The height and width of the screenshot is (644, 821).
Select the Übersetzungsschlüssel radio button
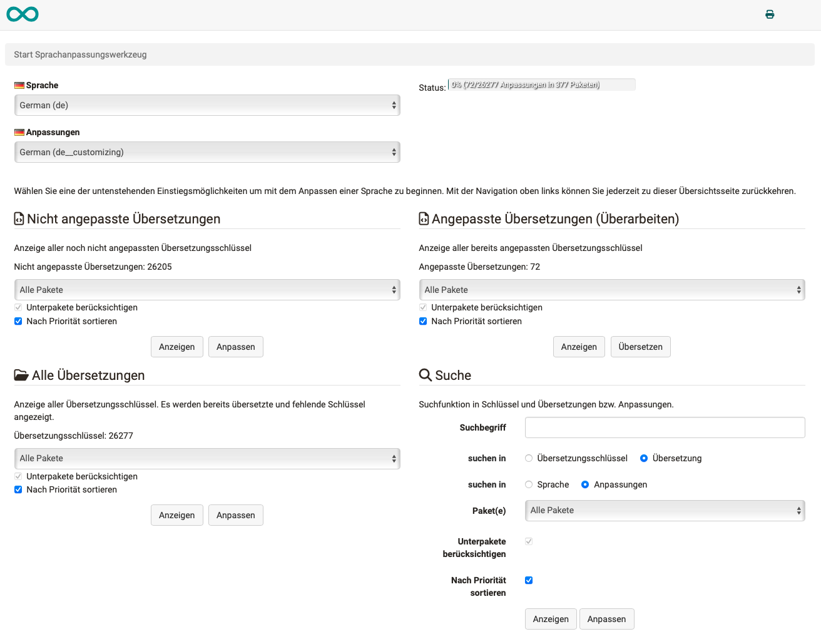point(528,458)
